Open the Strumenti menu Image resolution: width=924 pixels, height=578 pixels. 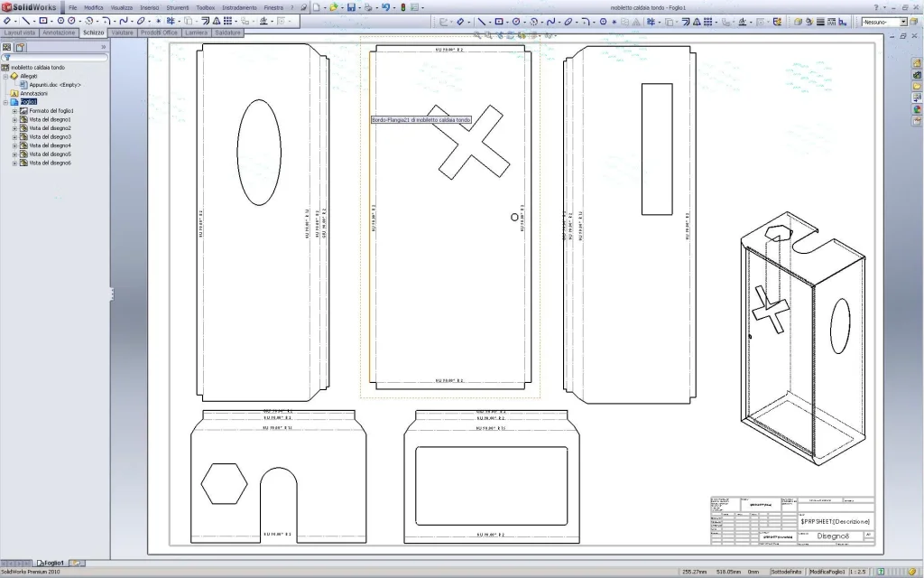(178, 7)
